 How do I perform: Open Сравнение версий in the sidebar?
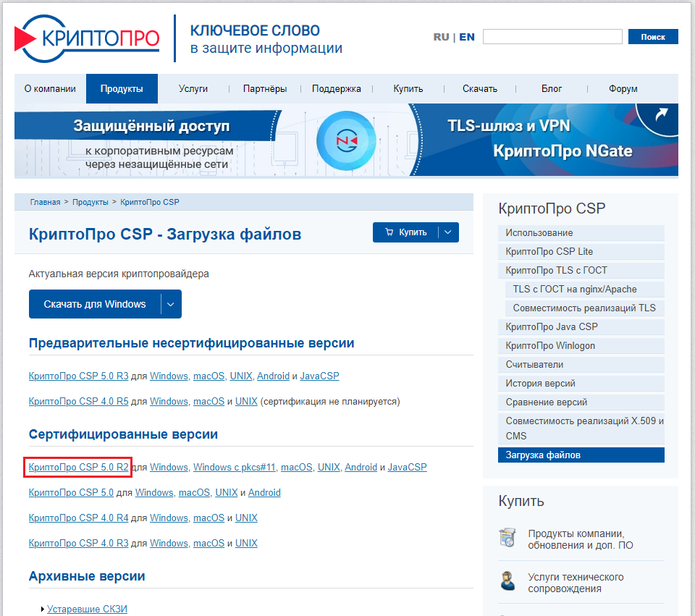pyautogui.click(x=539, y=402)
